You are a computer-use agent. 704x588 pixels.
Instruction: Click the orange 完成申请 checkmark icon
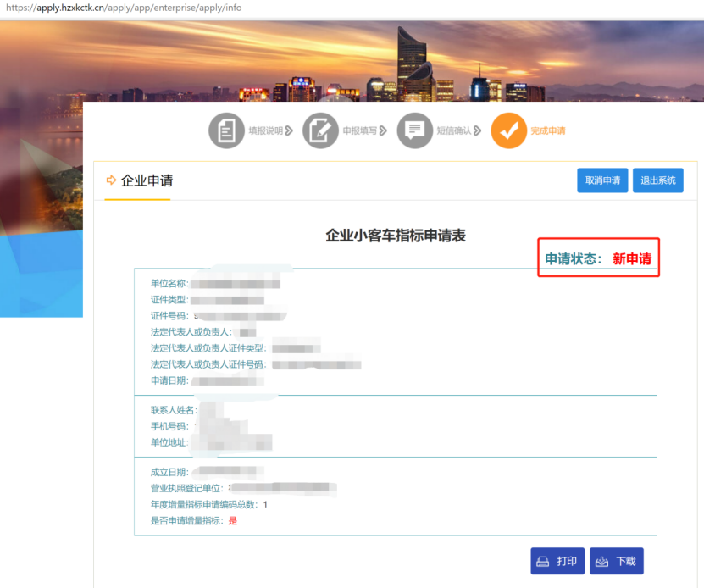[508, 130]
